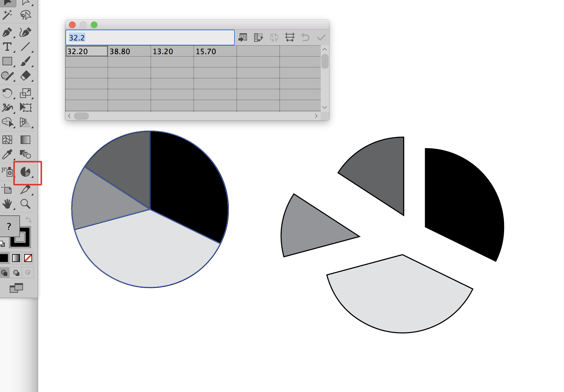
Task: Select the Shape Builder tool
Action: (7, 122)
